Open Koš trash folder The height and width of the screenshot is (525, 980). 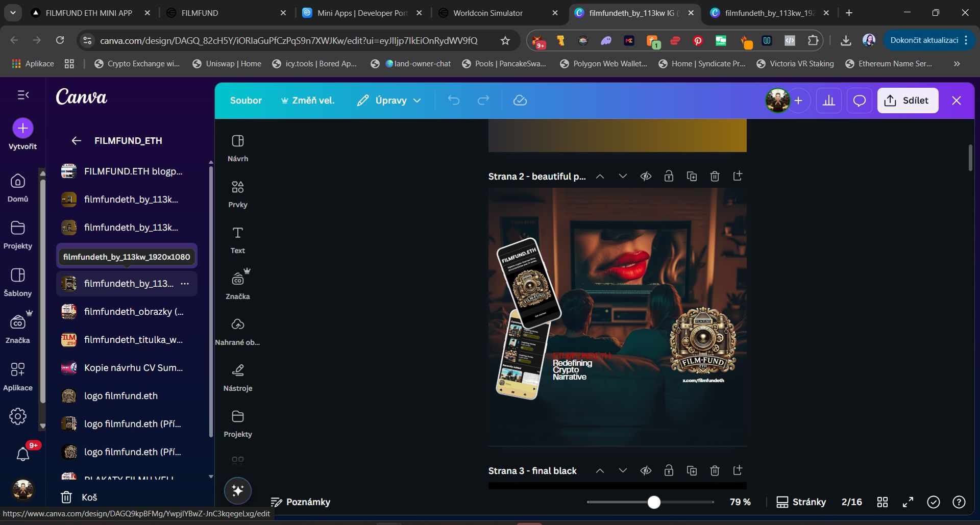click(x=79, y=497)
